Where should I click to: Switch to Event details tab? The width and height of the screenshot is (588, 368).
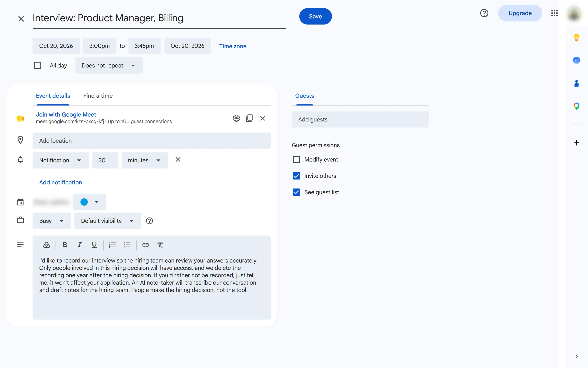tap(53, 96)
